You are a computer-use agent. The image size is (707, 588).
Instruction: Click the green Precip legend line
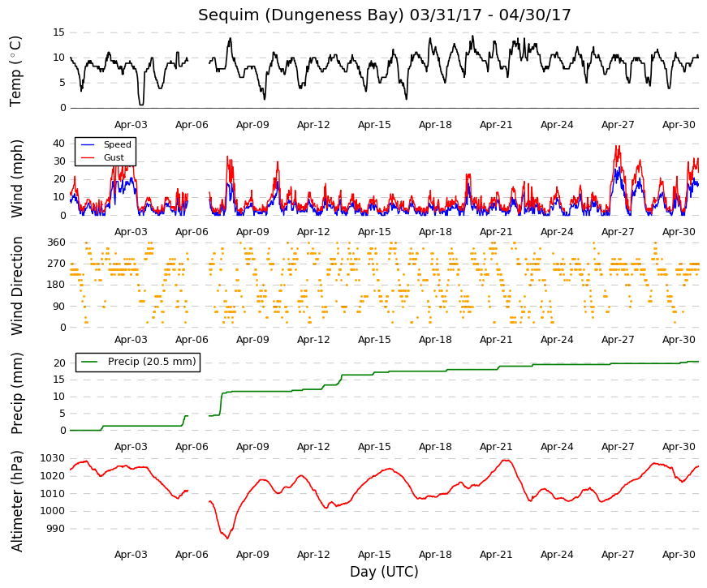(x=90, y=362)
